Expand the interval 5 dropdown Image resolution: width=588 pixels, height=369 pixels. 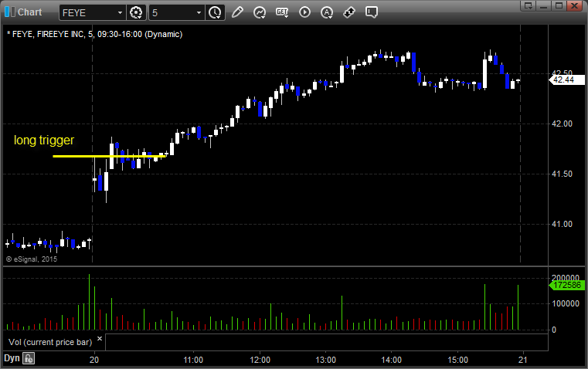(x=199, y=12)
